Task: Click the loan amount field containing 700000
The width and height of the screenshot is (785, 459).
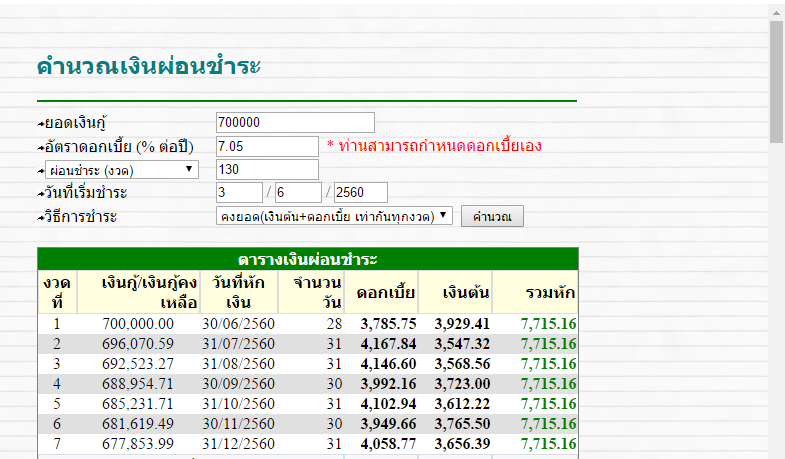Action: [295, 123]
